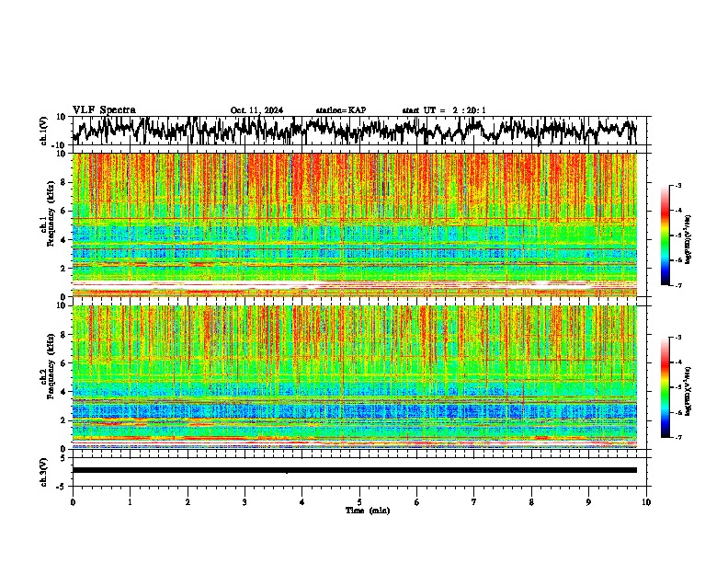Click the -5 tick label on ch.3(V) axis

pos(63,487)
